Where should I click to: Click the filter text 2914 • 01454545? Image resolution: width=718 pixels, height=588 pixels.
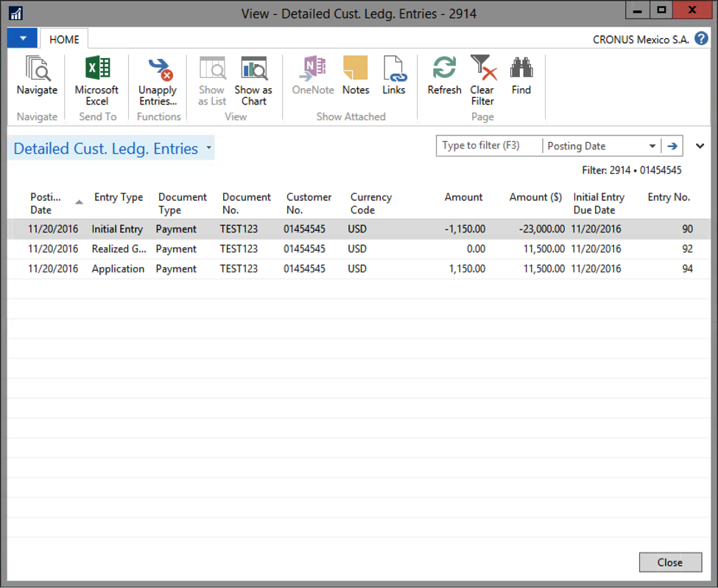coord(646,171)
